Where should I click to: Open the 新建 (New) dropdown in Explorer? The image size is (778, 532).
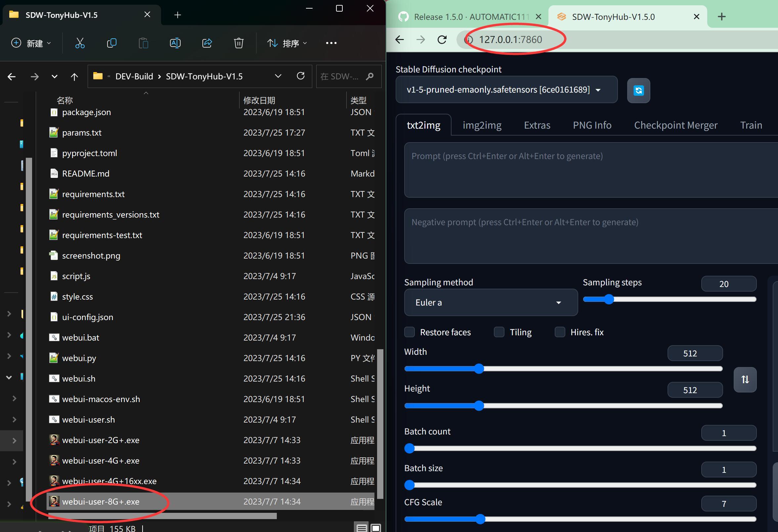tap(31, 43)
